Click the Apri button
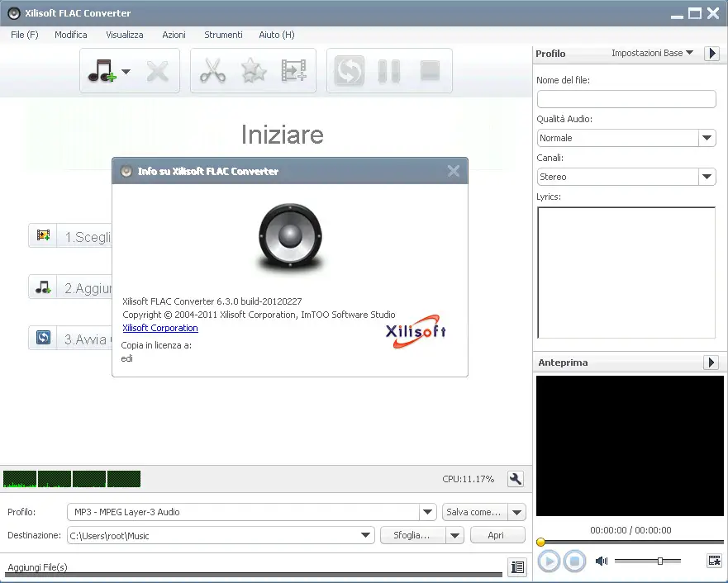This screenshot has height=583, width=728. 497,535
